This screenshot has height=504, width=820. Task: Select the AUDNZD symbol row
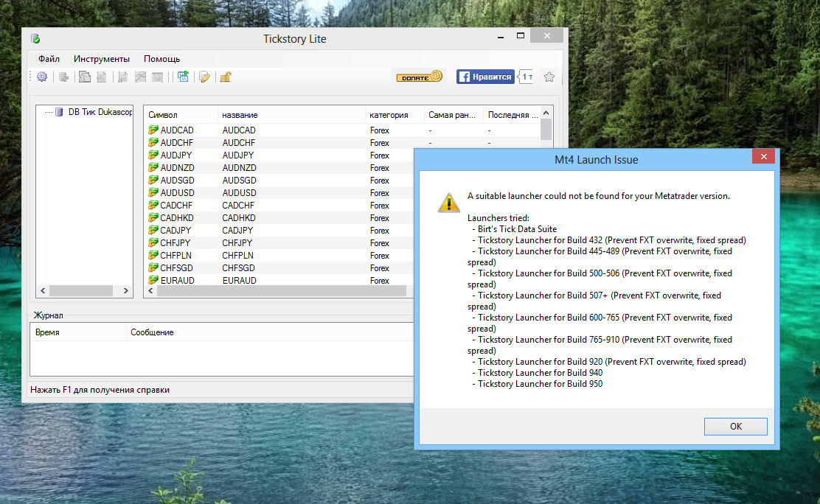279,168
